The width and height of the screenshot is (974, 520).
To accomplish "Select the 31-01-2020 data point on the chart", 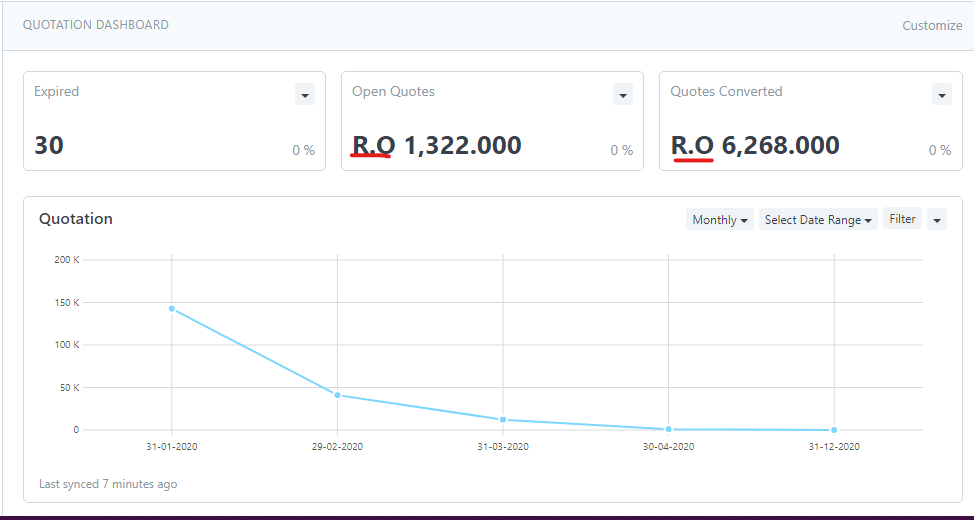I will coord(171,309).
